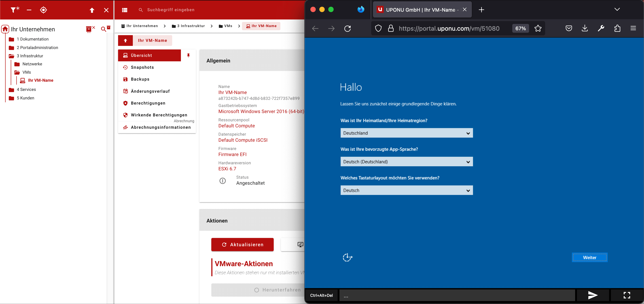Click the home icon next to Ihr Unternehmen
The width and height of the screenshot is (644, 304).
tap(5, 29)
